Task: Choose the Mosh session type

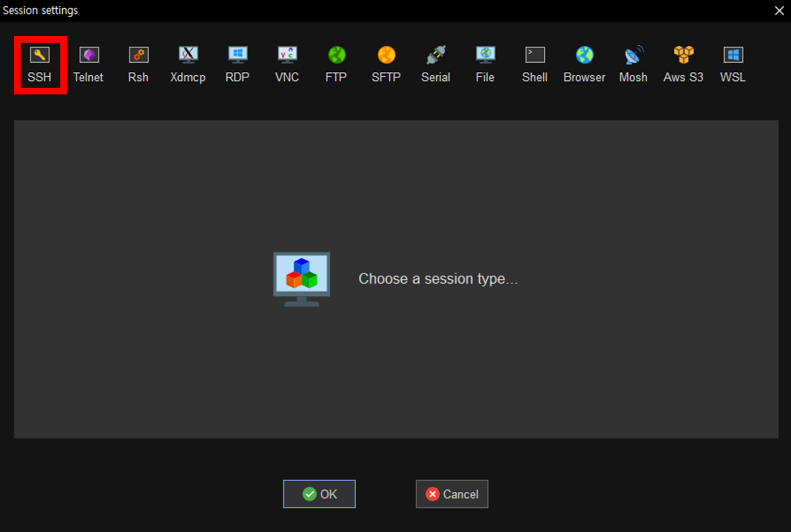Action: click(x=634, y=65)
